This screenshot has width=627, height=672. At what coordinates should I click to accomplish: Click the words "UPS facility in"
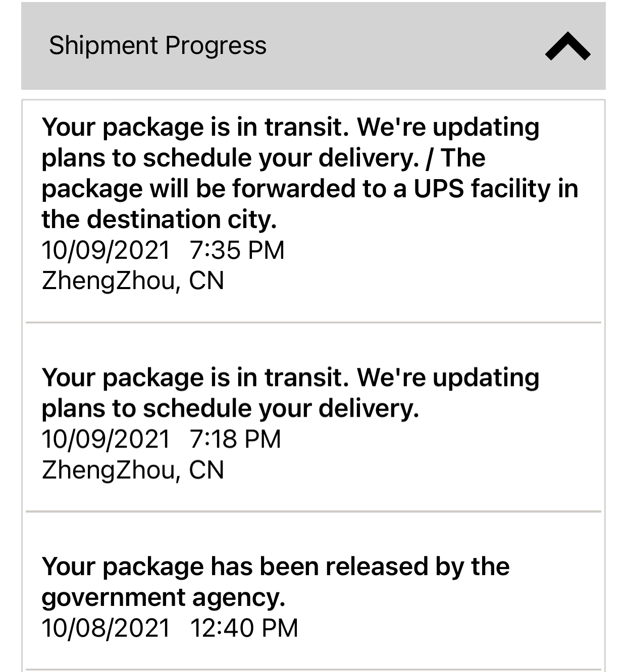(496, 189)
